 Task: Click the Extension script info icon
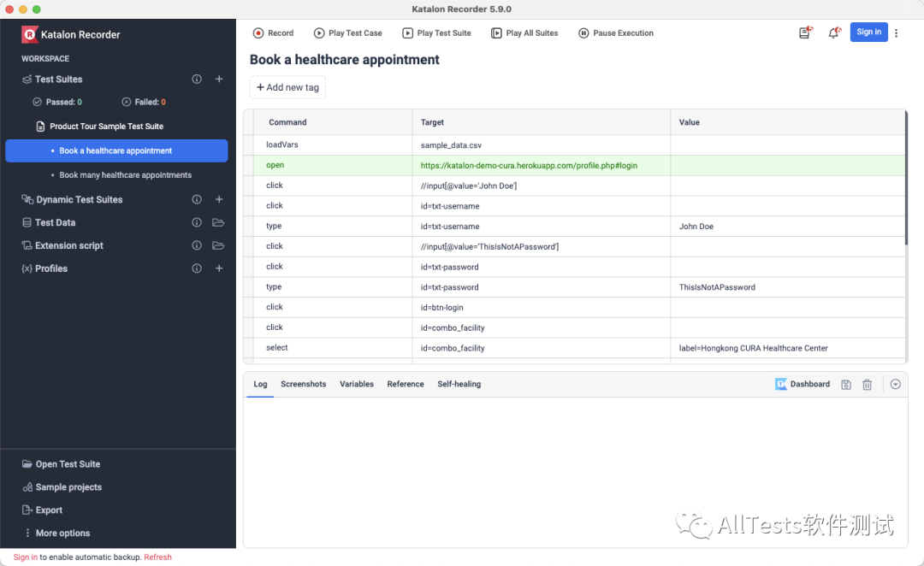pos(197,245)
